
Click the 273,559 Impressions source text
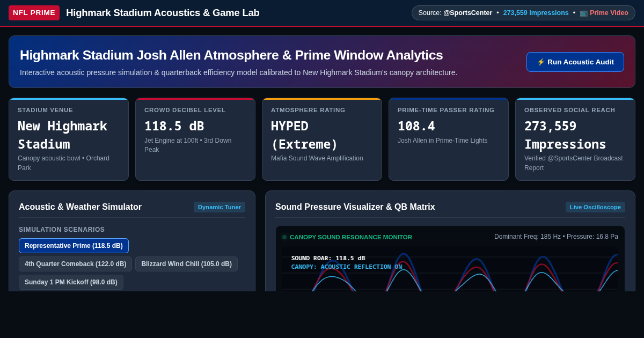coord(536,13)
